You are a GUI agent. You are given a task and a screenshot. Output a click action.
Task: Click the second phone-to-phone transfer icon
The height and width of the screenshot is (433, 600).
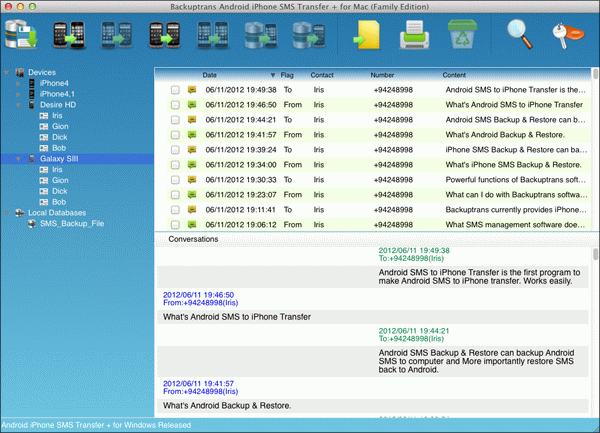click(x=117, y=35)
